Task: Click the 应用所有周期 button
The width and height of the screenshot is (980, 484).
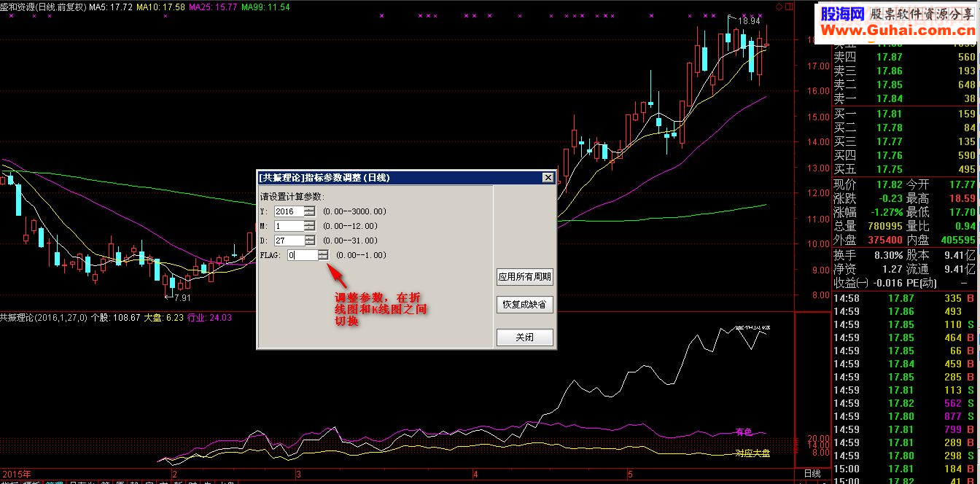Action: (524, 277)
